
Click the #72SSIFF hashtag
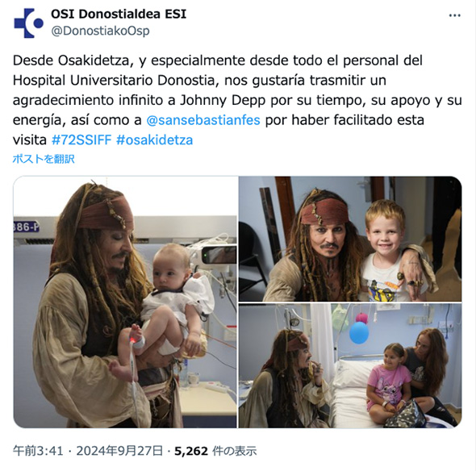pyautogui.click(x=81, y=140)
